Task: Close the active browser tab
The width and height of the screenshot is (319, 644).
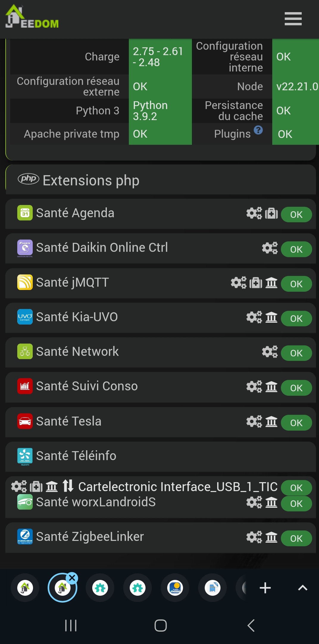Action: (x=72, y=578)
